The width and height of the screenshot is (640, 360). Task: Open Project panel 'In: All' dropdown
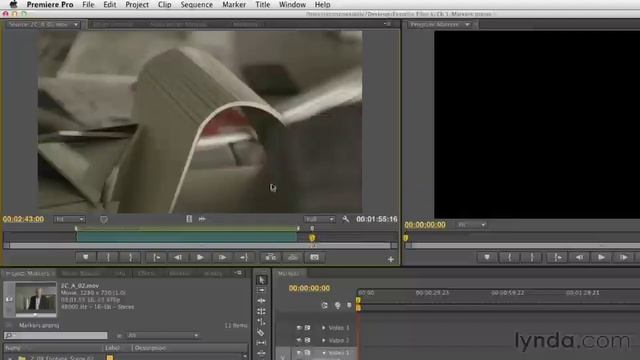162,336
